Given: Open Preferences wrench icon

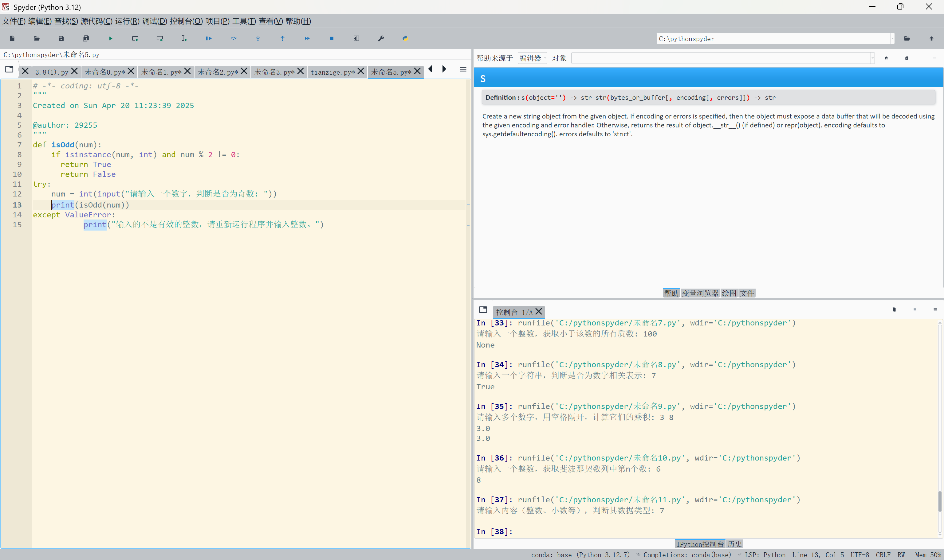Looking at the screenshot, I should (381, 38).
